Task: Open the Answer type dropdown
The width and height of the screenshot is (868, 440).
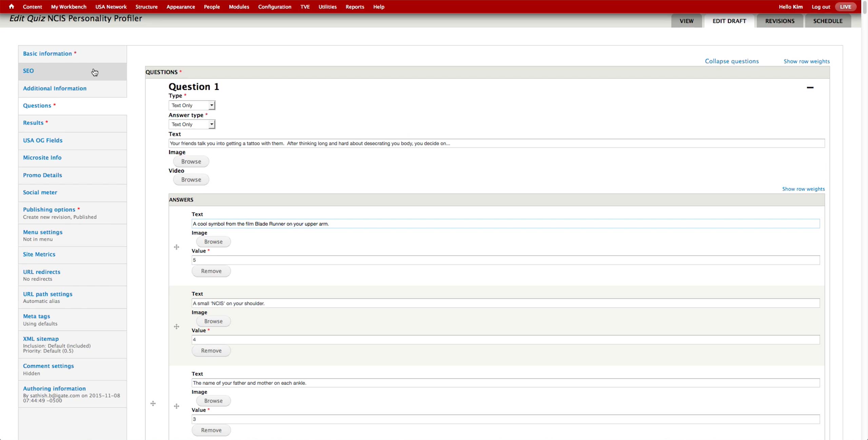Action: (x=192, y=124)
